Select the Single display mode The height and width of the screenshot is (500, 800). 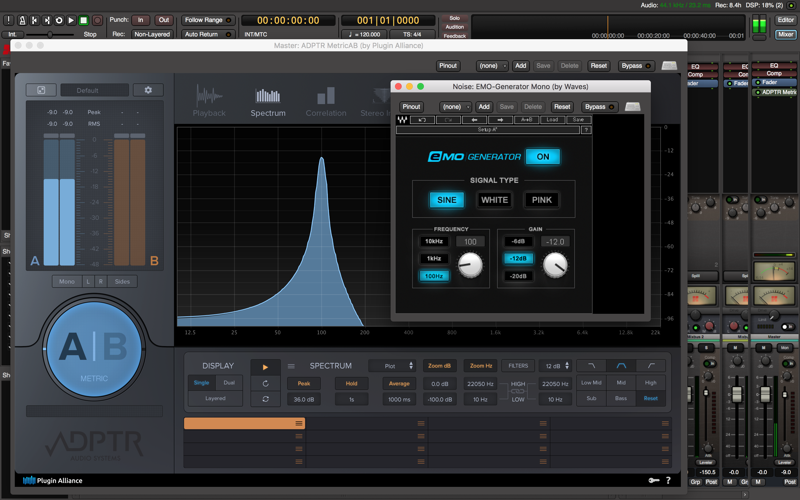(202, 383)
